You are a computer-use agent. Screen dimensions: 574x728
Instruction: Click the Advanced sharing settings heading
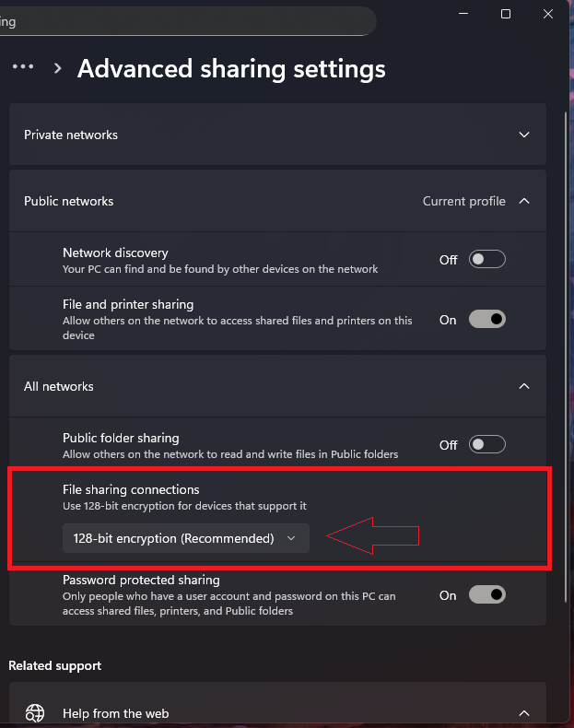pos(231,69)
